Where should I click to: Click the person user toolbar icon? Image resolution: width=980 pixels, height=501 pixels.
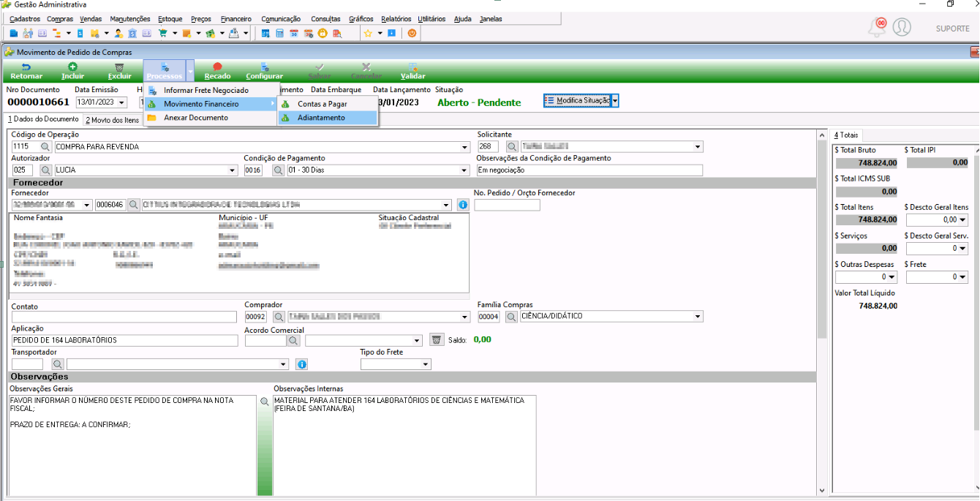coord(118,33)
